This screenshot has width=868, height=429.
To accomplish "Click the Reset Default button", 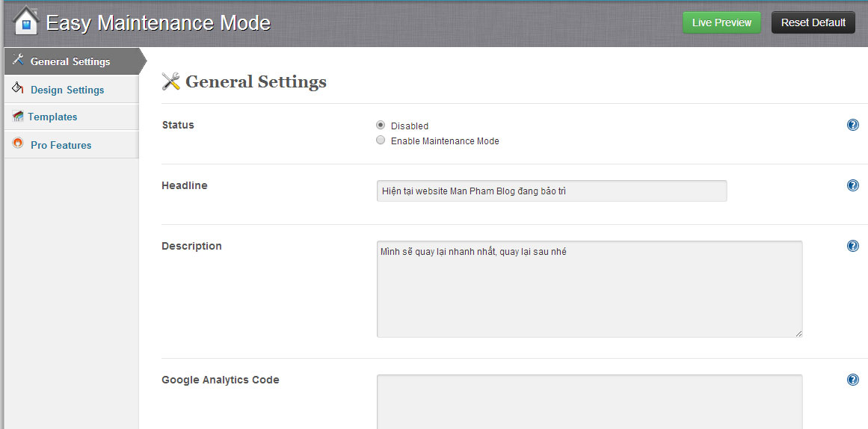I will tap(813, 22).
